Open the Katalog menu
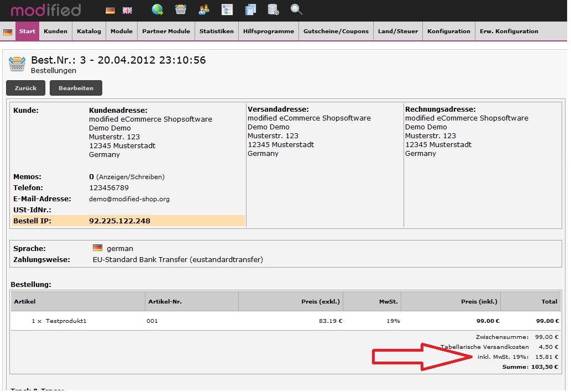 89,32
